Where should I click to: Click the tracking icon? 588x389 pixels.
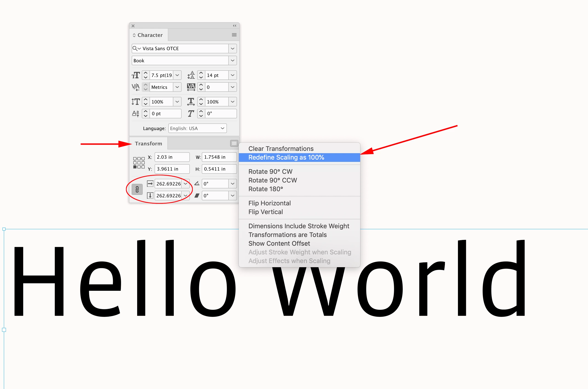[191, 87]
